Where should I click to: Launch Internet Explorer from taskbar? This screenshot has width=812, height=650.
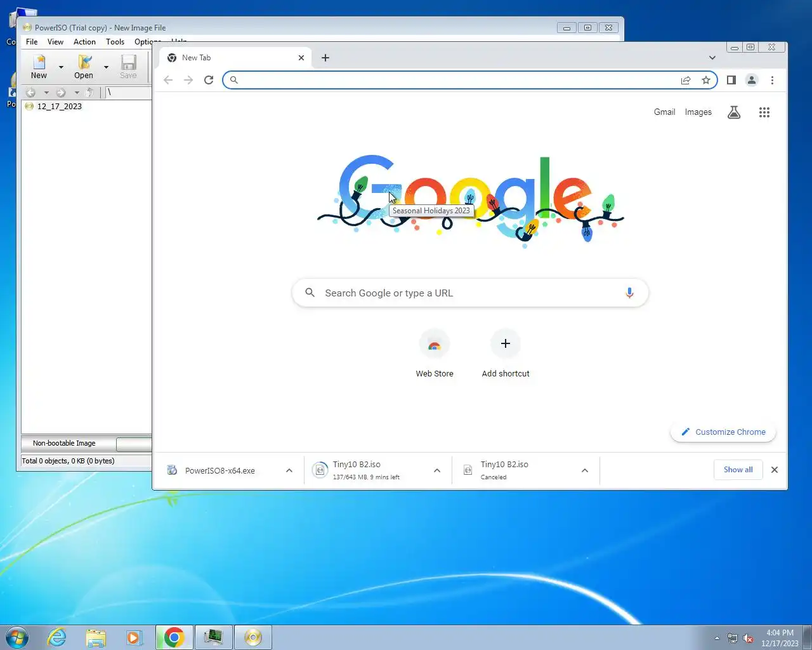coord(57,637)
